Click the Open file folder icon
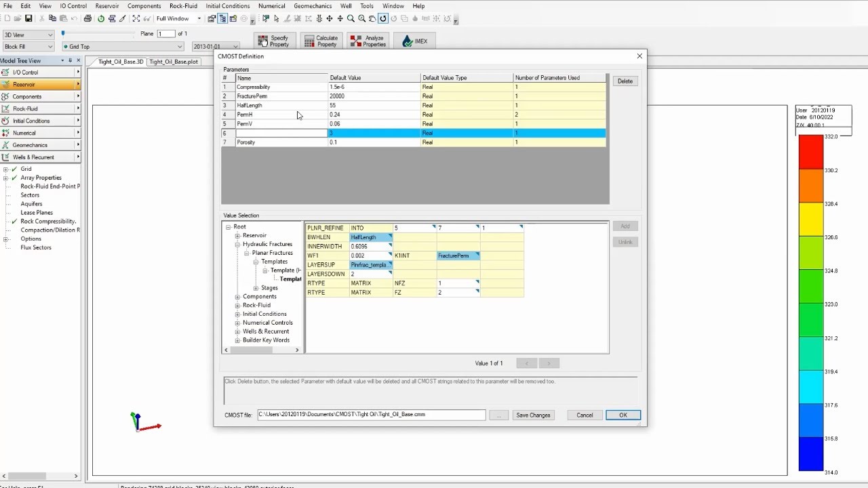 click(x=18, y=18)
